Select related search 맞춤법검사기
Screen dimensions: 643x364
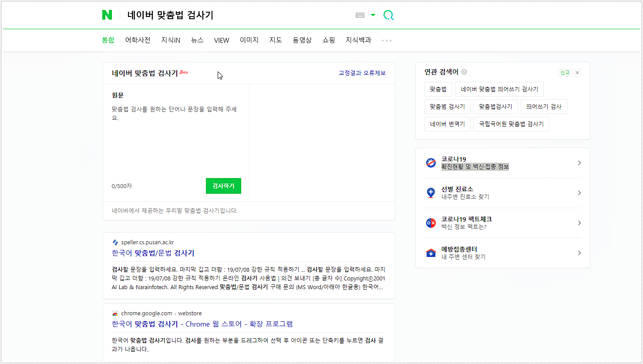(496, 107)
